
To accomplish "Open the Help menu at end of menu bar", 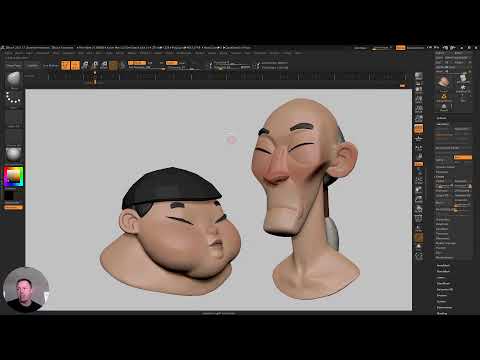I will point(298,53).
